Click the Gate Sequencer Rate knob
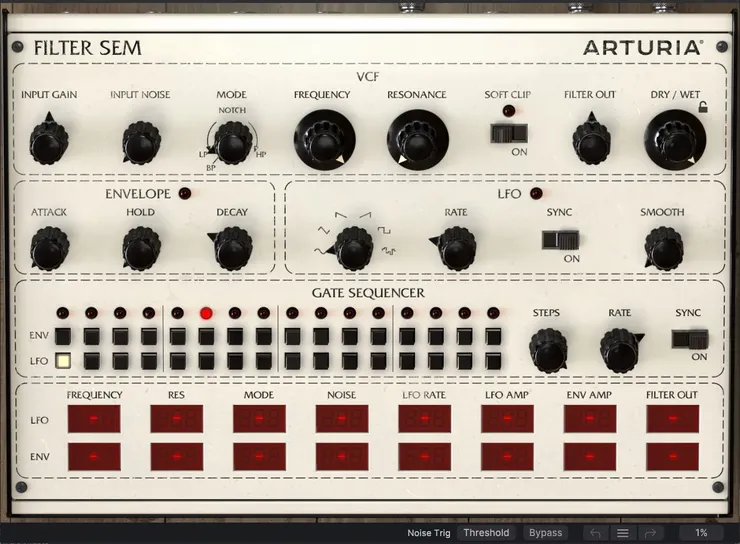This screenshot has height=544, width=740. (621, 351)
